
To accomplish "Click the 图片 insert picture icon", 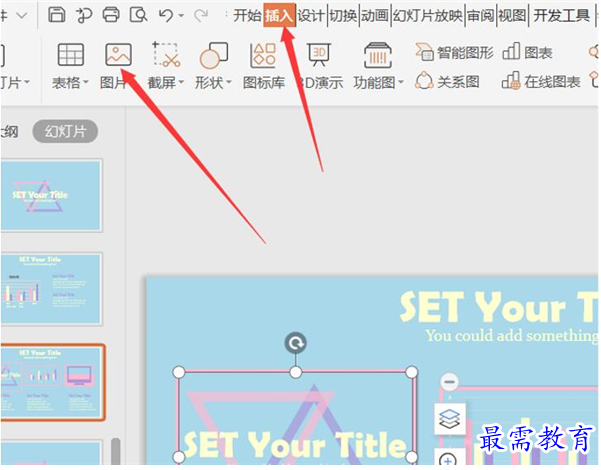I will click(118, 54).
